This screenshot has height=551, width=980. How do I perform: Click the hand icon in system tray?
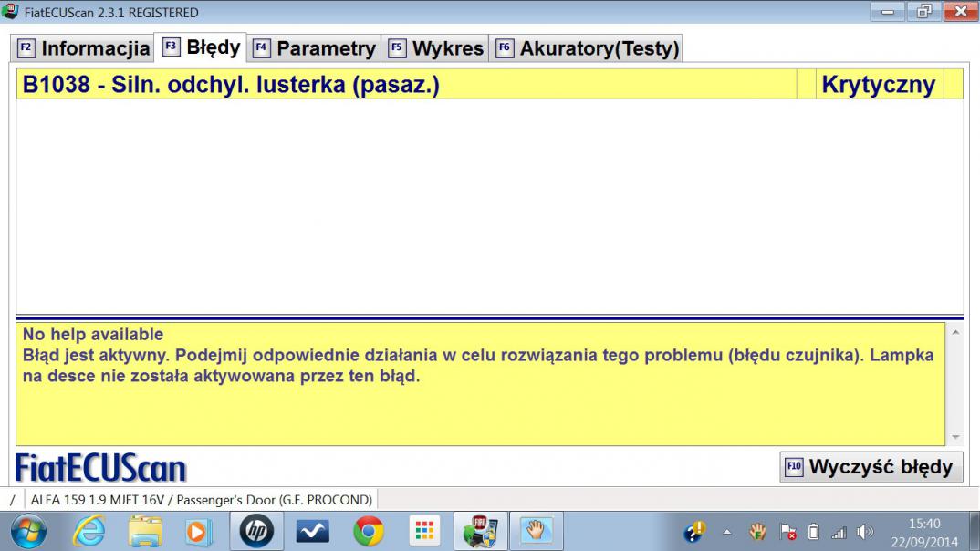(757, 532)
